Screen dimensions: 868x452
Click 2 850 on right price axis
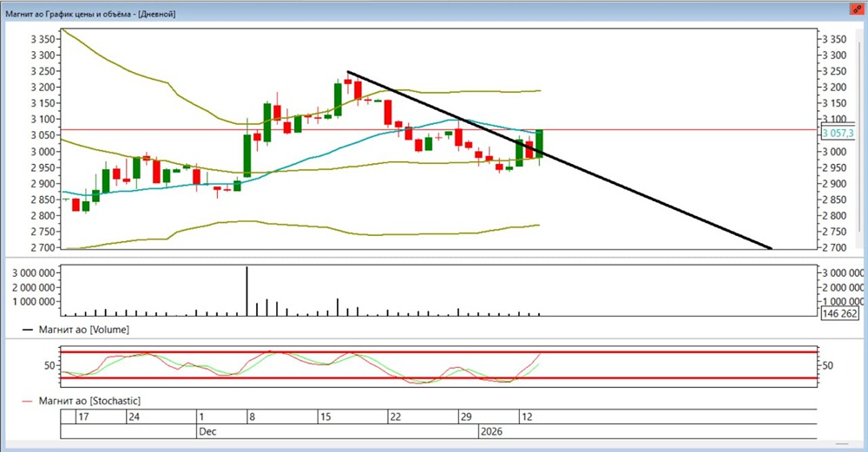click(x=834, y=200)
